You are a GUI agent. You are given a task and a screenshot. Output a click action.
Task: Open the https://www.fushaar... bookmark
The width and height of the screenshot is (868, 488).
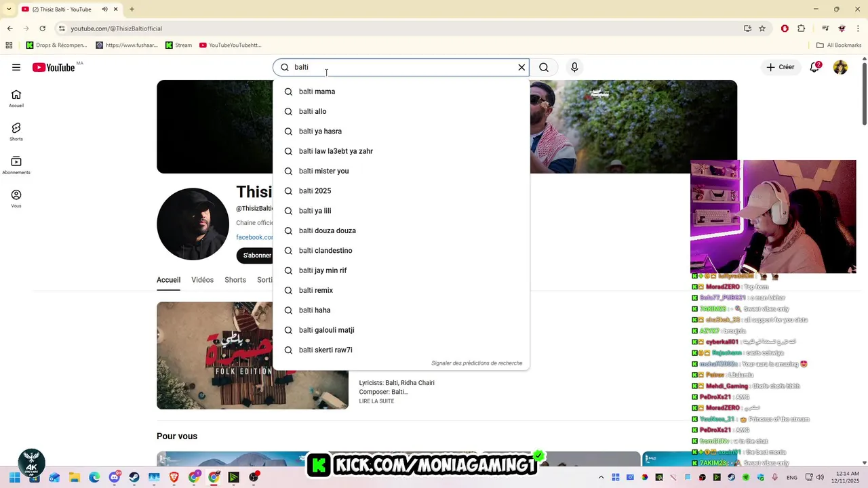pos(127,45)
